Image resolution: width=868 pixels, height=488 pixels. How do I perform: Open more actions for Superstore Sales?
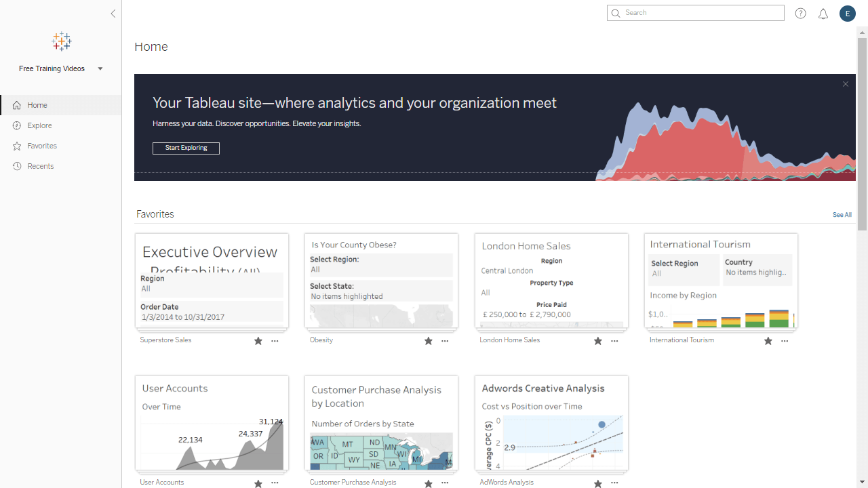tap(275, 341)
